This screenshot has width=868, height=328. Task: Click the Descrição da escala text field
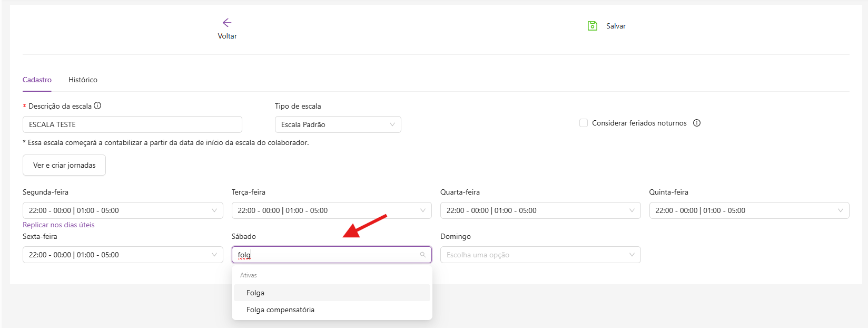(132, 124)
